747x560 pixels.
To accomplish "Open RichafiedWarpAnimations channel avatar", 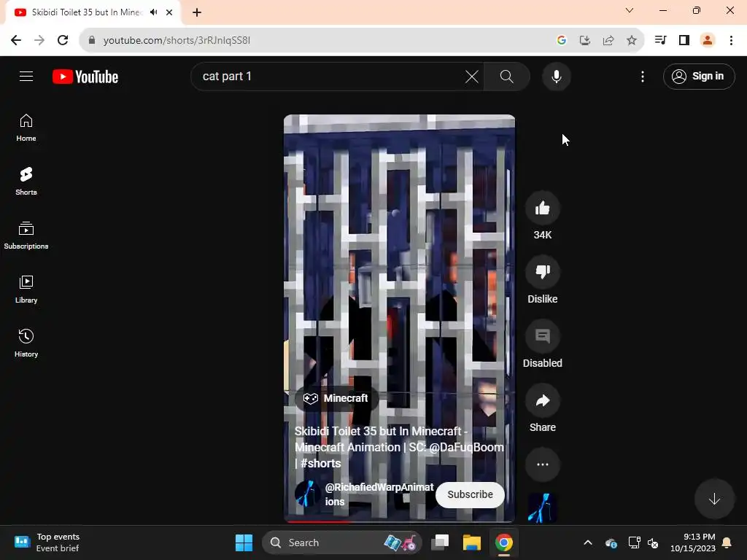I will 307,494.
